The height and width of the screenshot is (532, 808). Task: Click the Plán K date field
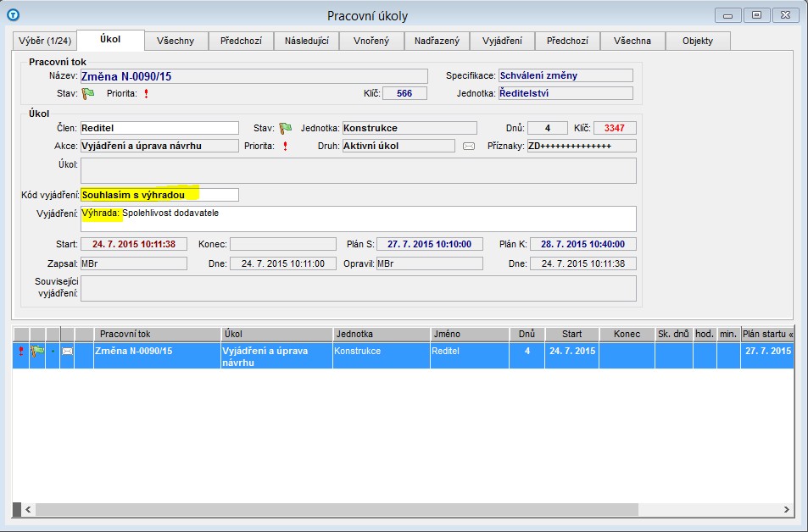pos(582,244)
